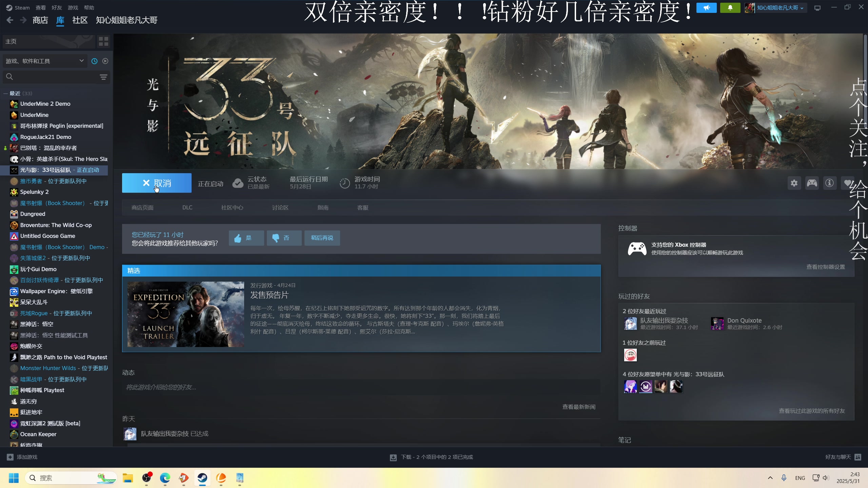This screenshot has height=488, width=868.
Task: Click the 稍后再说 button
Action: coord(322,238)
